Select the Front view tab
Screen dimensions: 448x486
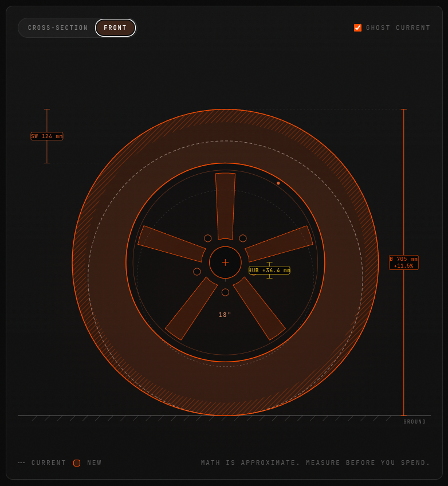pyautogui.click(x=115, y=28)
